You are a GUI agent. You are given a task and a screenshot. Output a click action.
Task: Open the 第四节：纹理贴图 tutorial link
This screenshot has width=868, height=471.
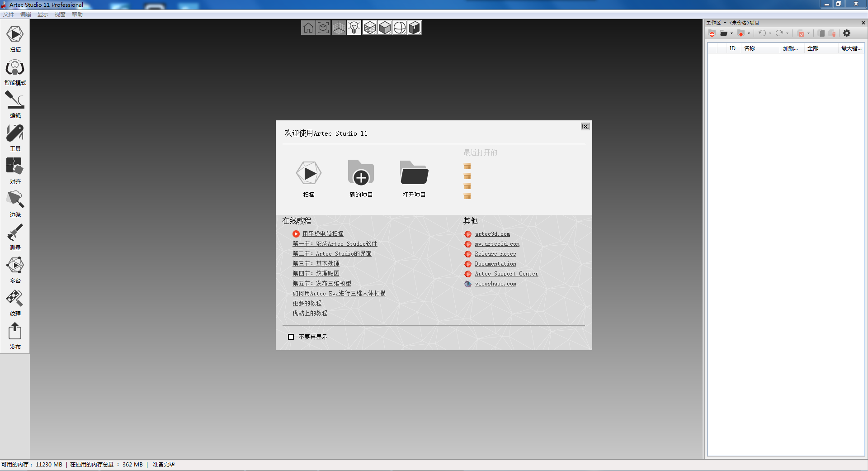(x=316, y=274)
